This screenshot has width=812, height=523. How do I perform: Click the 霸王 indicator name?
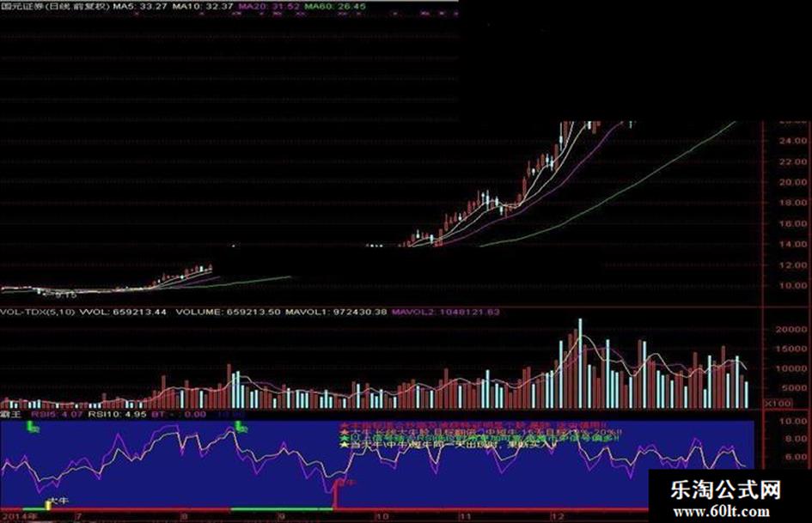9,414
